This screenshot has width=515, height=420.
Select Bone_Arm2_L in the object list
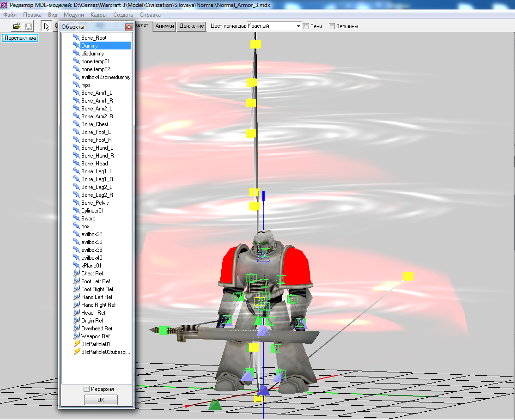[97, 109]
